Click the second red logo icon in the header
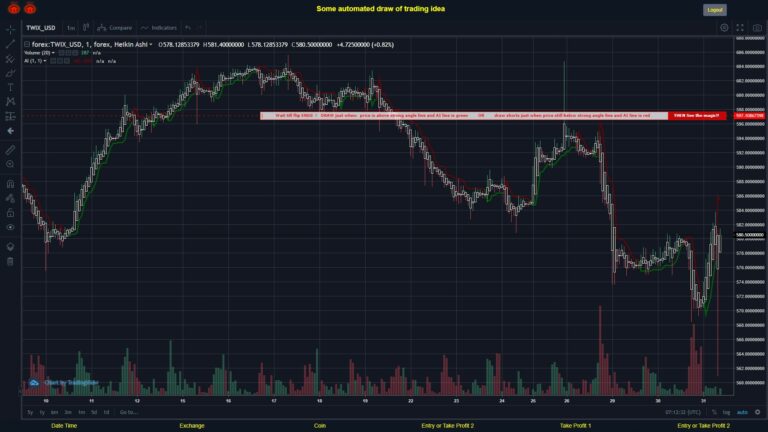Image resolution: width=768 pixels, height=432 pixels. (x=30, y=8)
